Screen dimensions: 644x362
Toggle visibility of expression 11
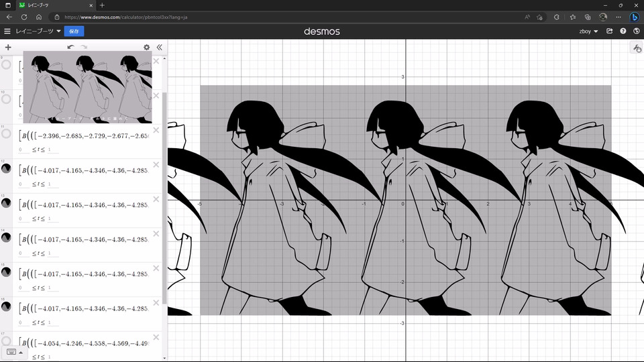tap(6, 134)
